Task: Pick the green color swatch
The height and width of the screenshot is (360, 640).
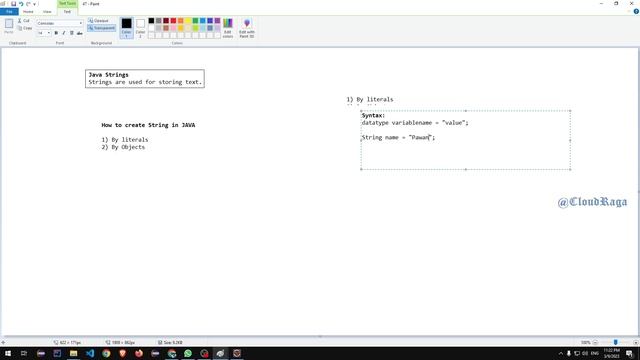Action: (196, 20)
